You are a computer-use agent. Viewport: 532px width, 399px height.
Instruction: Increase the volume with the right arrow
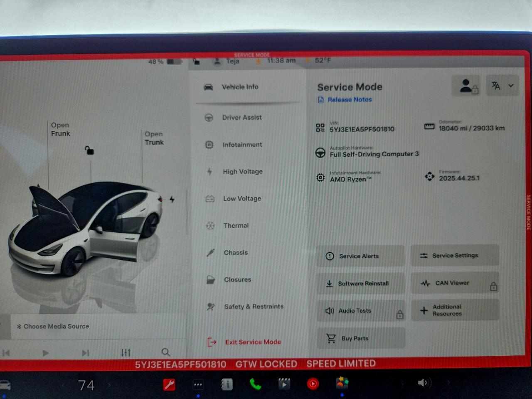448,382
